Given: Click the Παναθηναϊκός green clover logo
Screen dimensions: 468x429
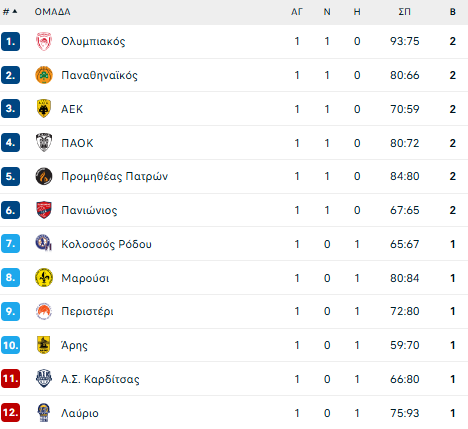Looking at the screenshot, I should pos(44,75).
